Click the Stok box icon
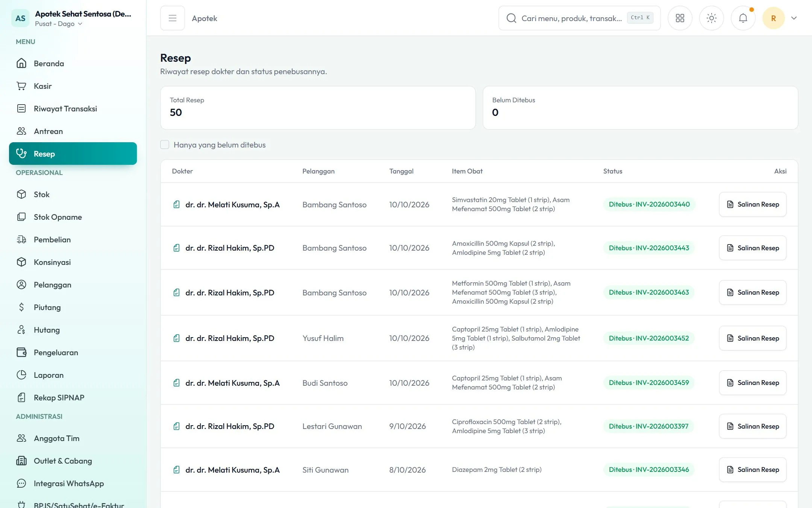 coord(21,194)
